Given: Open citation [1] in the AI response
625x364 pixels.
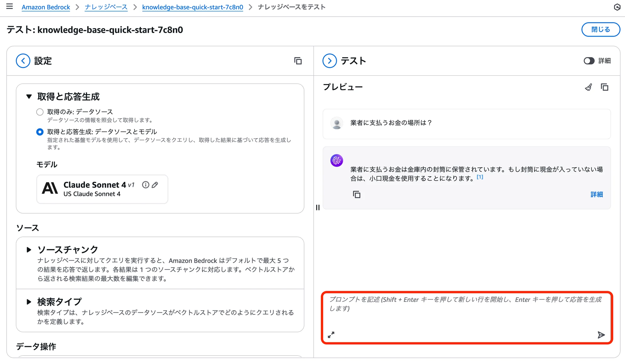Looking at the screenshot, I should 480,177.
